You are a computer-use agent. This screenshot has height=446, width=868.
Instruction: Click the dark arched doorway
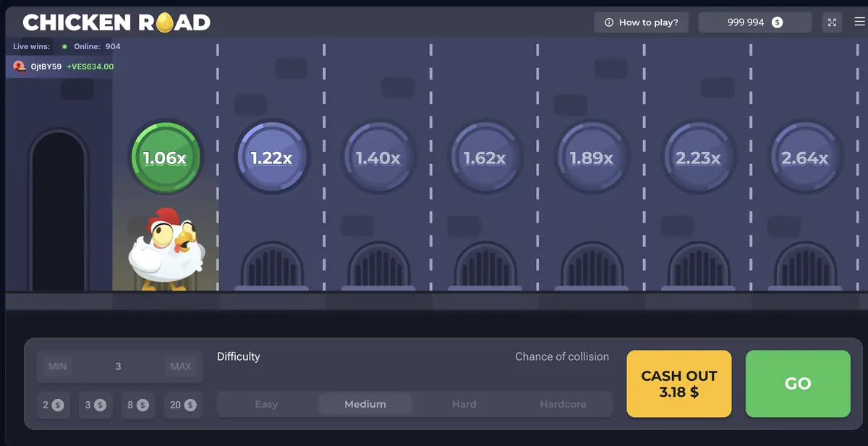tap(59, 210)
